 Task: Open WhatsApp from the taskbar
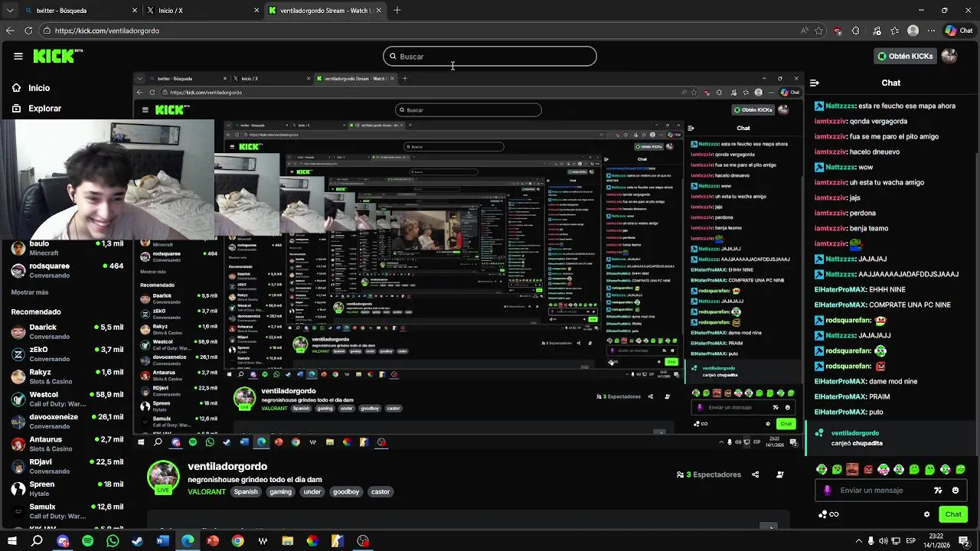coord(113,541)
